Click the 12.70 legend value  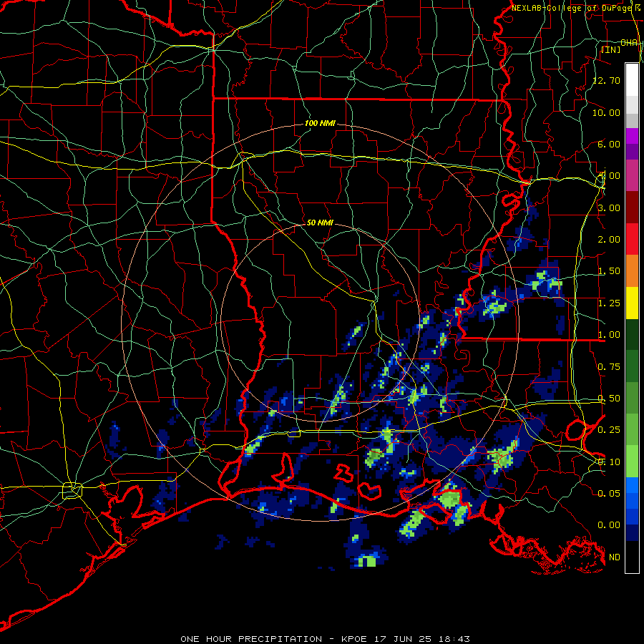coord(606,80)
